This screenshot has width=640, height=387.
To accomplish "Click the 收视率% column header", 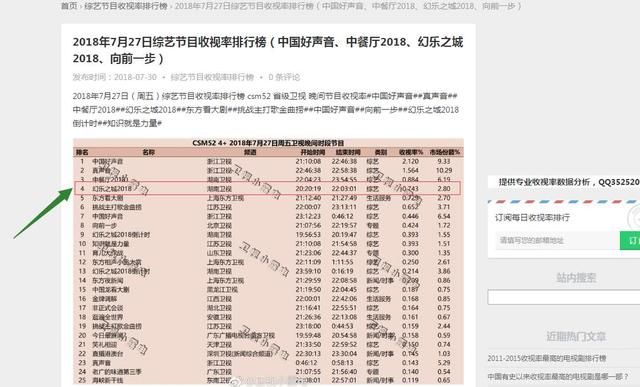I will (411, 152).
